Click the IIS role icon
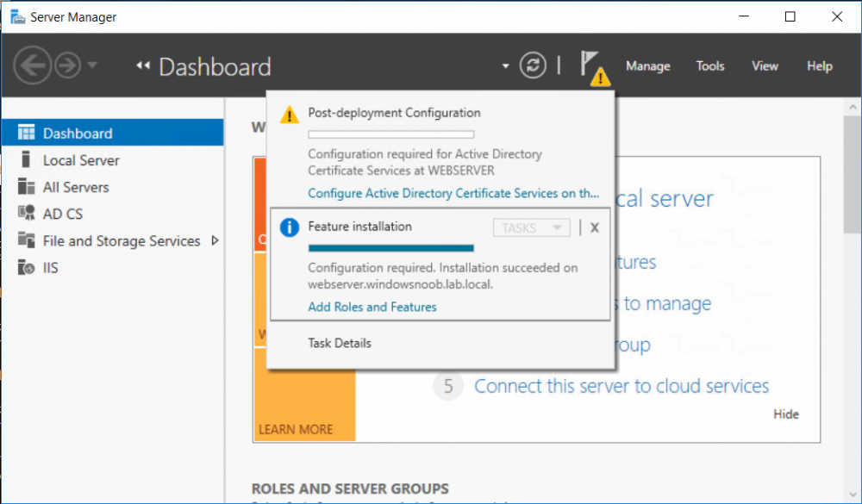This screenshot has height=504, width=862. [26, 267]
